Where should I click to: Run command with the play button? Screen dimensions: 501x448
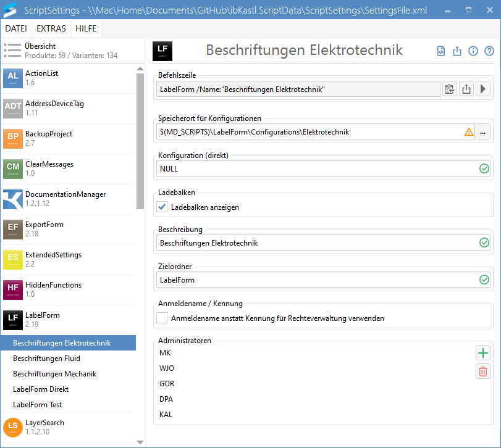483,89
